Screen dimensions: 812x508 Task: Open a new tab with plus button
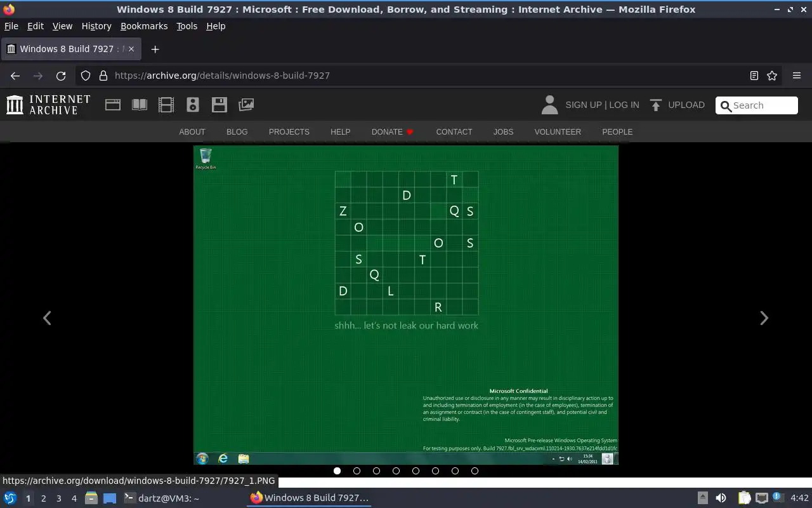(155, 49)
